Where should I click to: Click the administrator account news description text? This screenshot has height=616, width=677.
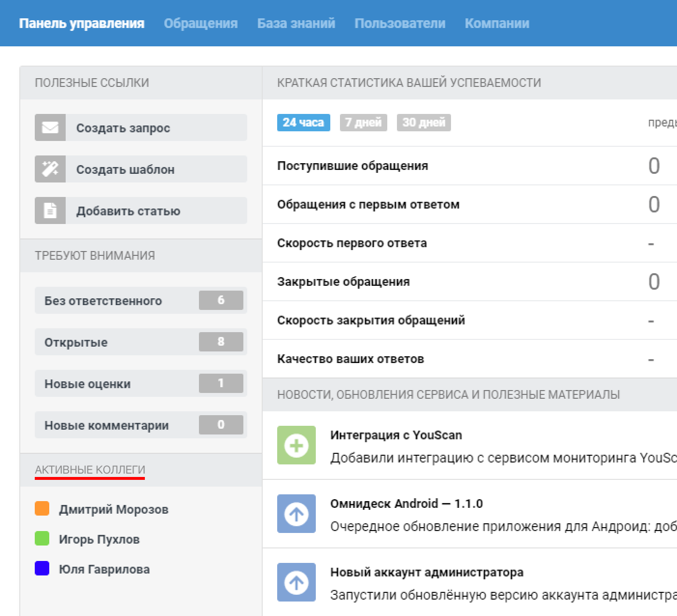point(504,595)
